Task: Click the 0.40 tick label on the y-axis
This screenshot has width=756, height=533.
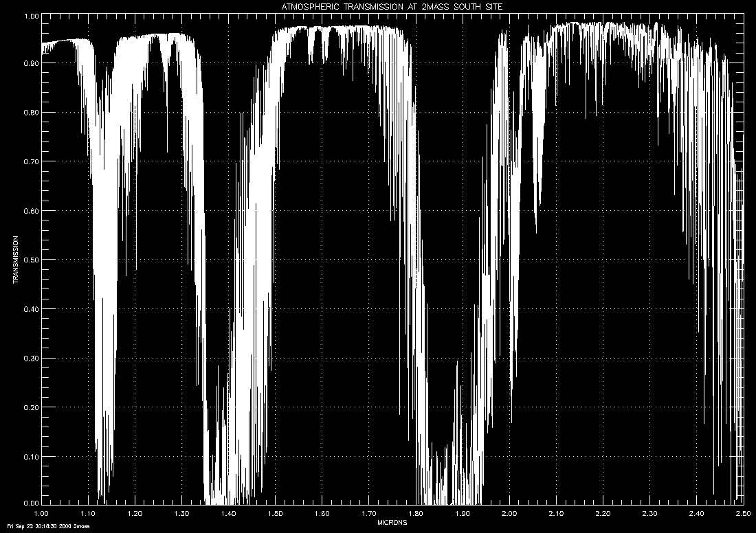Action: tap(30, 309)
